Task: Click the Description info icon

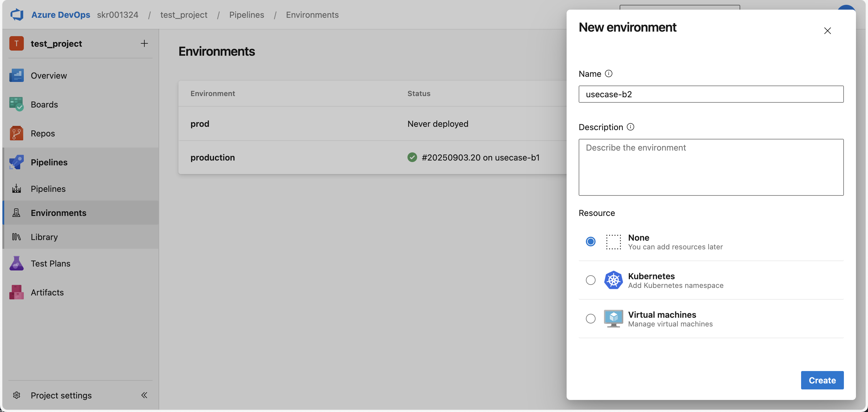Action: [630, 127]
